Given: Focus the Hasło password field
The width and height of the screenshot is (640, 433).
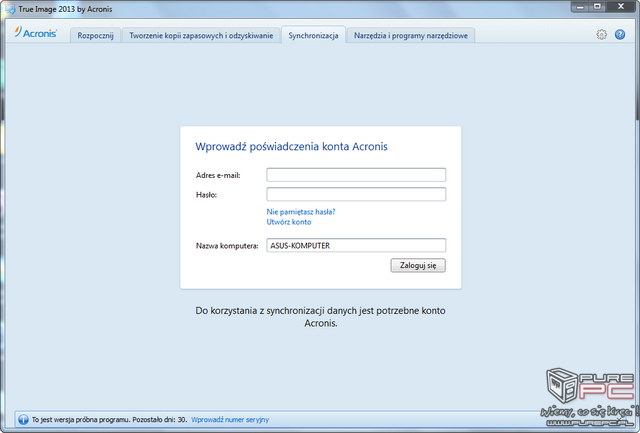Looking at the screenshot, I should [356, 194].
